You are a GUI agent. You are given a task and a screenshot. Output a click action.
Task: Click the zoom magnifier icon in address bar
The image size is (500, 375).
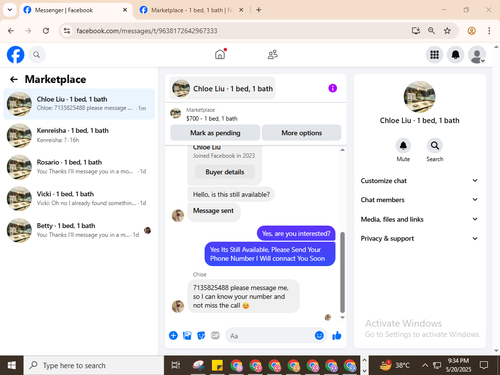[431, 31]
